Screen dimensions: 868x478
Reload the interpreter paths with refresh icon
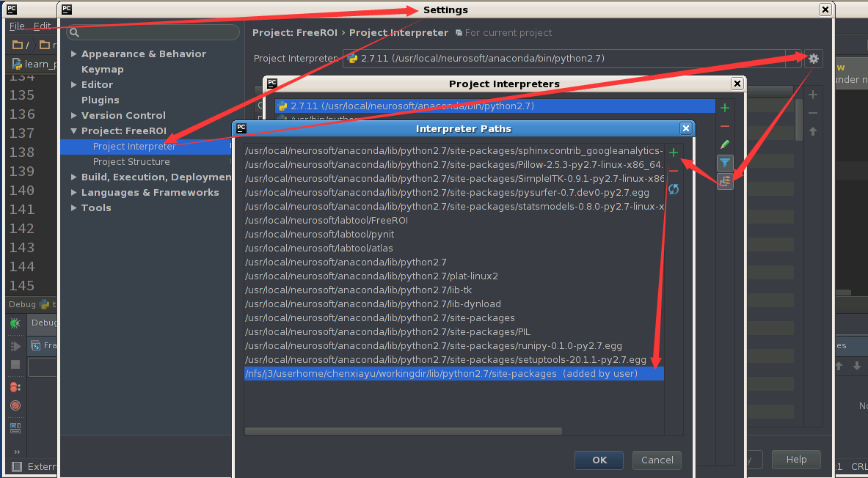[x=674, y=188]
